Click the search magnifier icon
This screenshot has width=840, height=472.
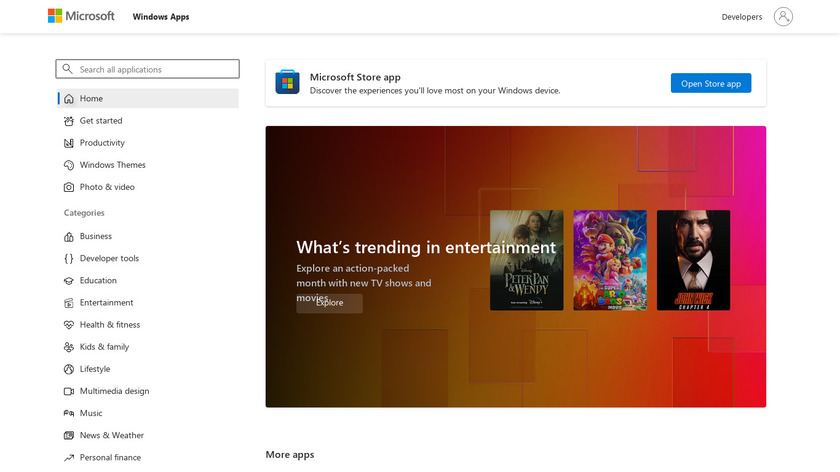pyautogui.click(x=68, y=69)
